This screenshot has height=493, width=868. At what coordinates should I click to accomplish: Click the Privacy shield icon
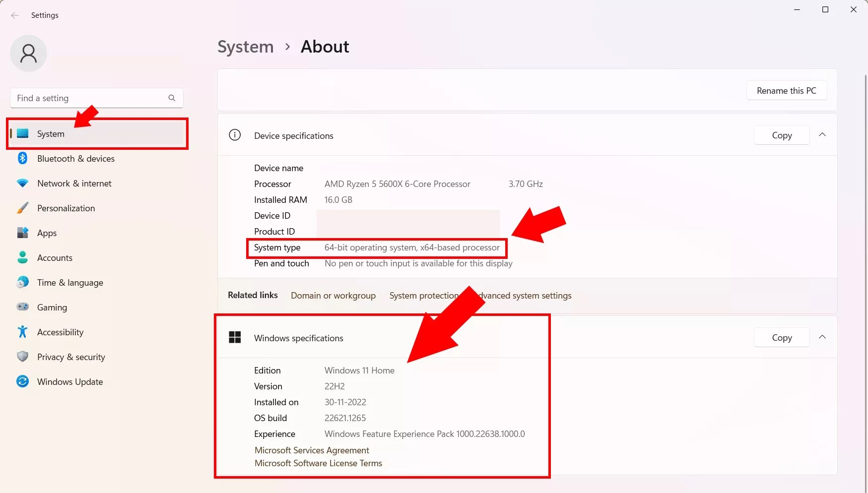[22, 357]
